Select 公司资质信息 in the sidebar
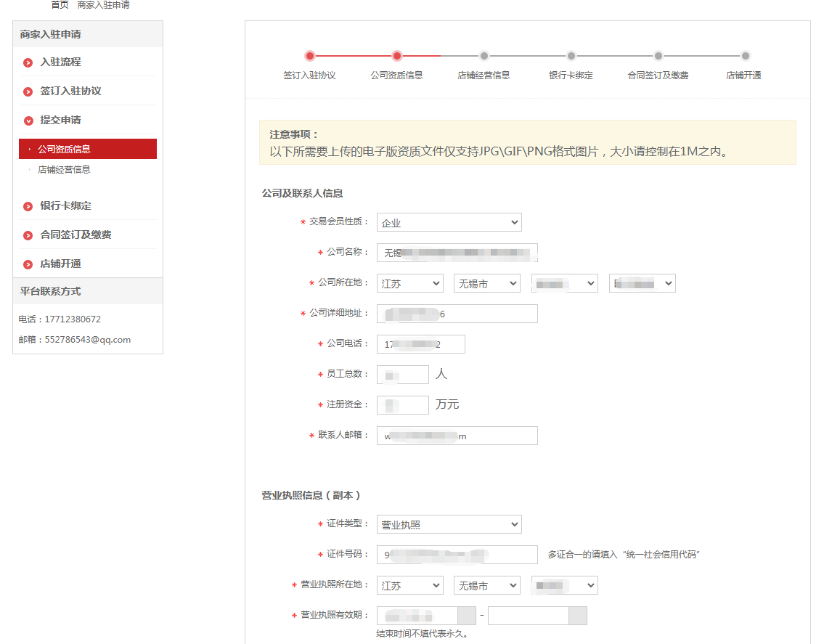The image size is (832, 644). [x=65, y=150]
